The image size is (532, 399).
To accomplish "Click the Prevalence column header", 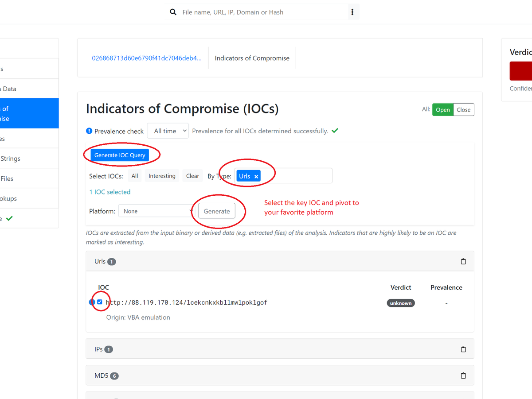I will point(446,287).
